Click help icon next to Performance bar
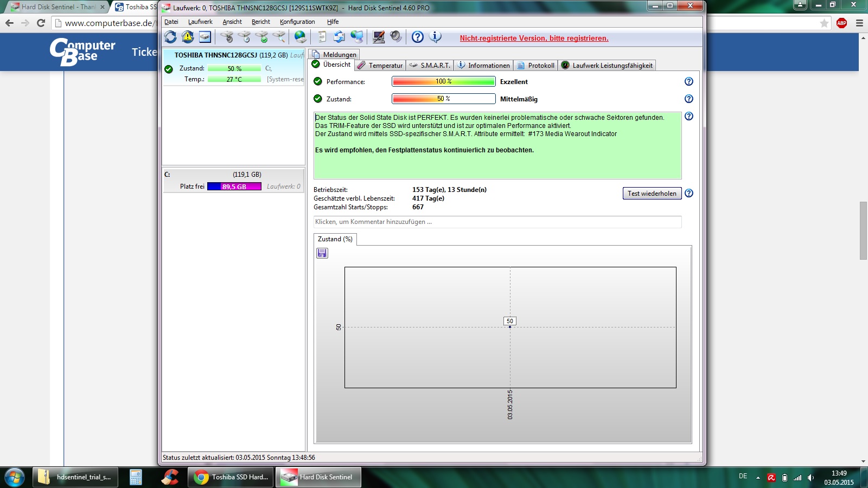 689,81
